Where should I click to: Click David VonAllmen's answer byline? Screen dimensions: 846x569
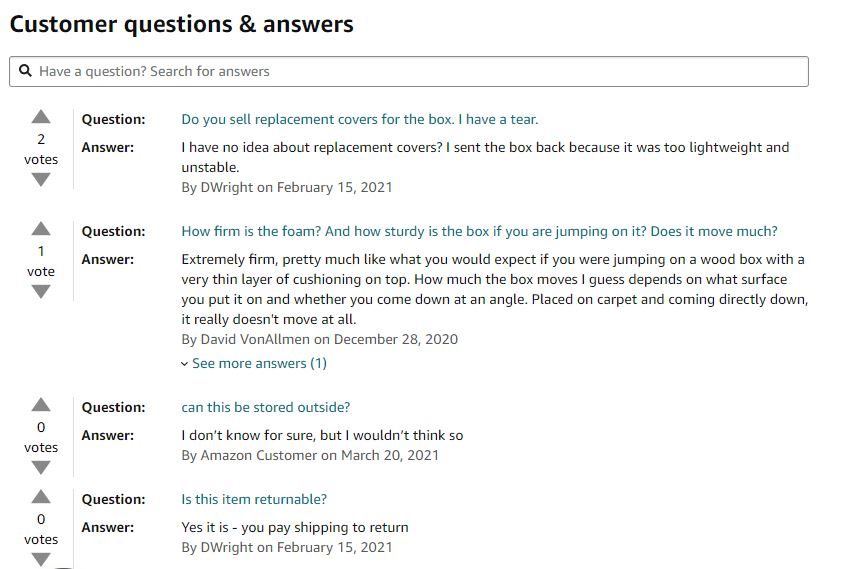(319, 339)
